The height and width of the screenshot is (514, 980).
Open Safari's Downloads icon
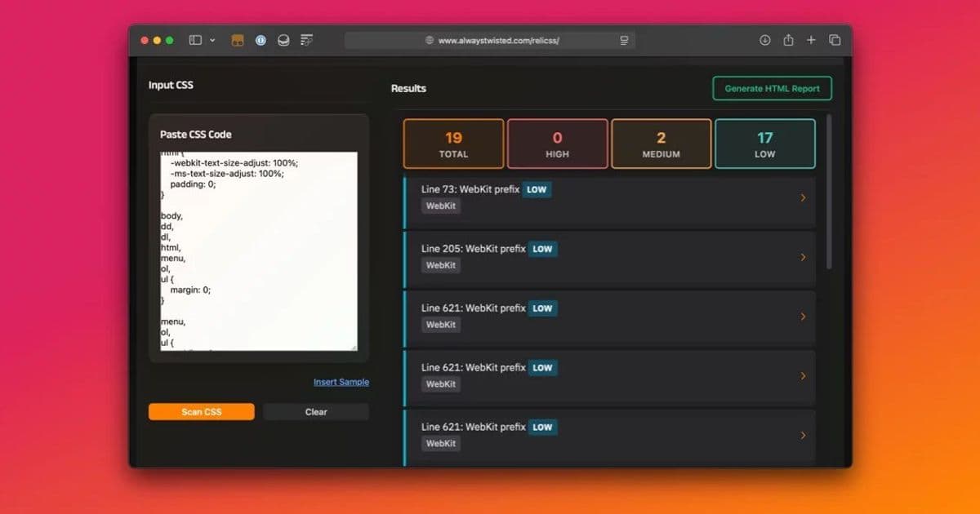(x=765, y=39)
